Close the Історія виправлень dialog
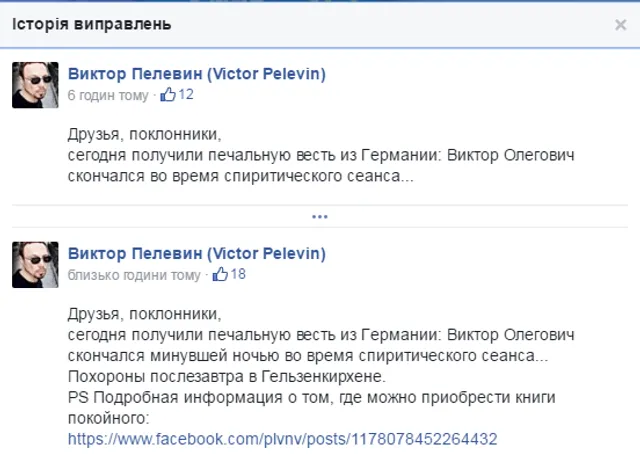 [x=620, y=25]
